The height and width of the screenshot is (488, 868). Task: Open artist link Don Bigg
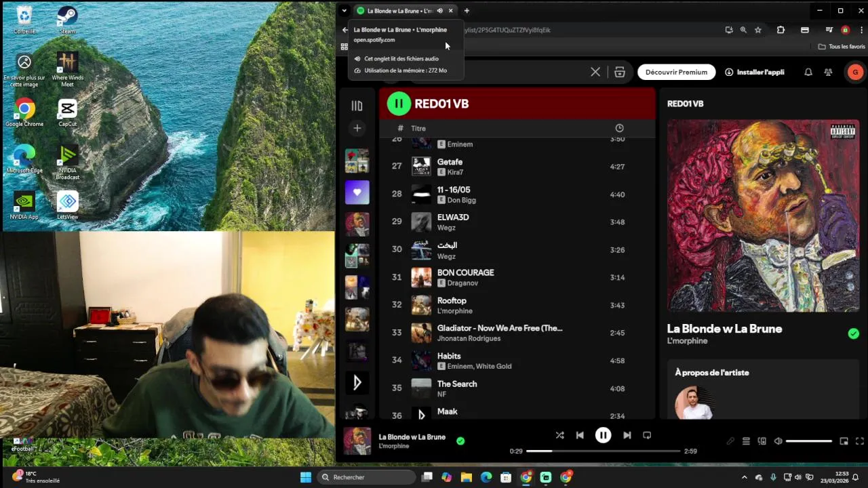click(x=461, y=200)
